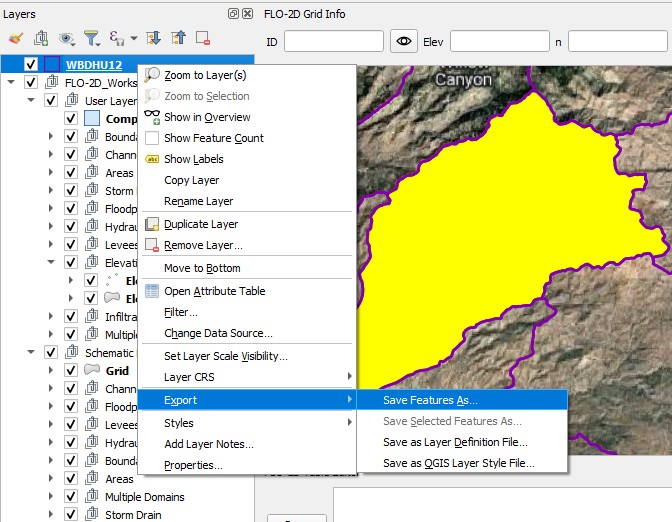Click Zoom to Layer(s) menu entry
Screen dimensions: 672x522
click(x=205, y=75)
